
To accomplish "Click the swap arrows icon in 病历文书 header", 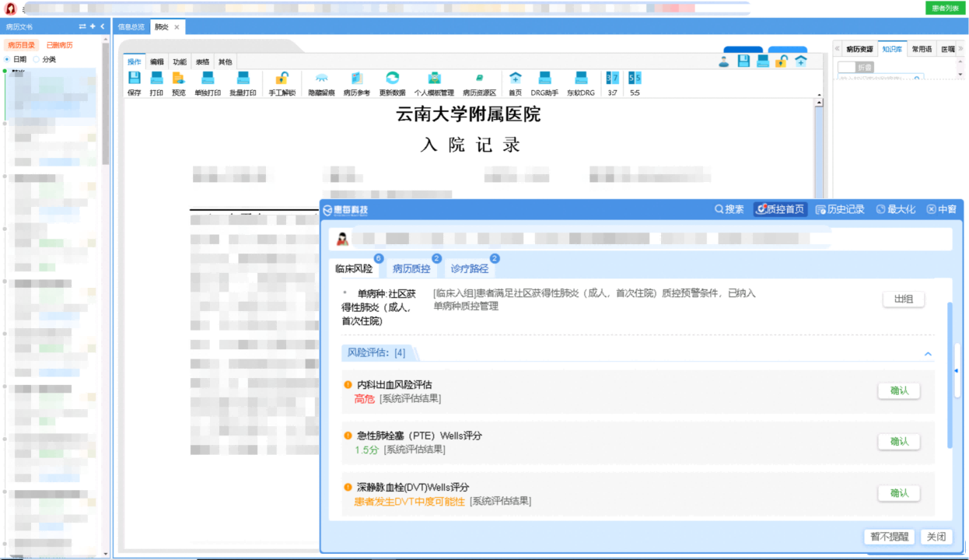I will point(82,26).
